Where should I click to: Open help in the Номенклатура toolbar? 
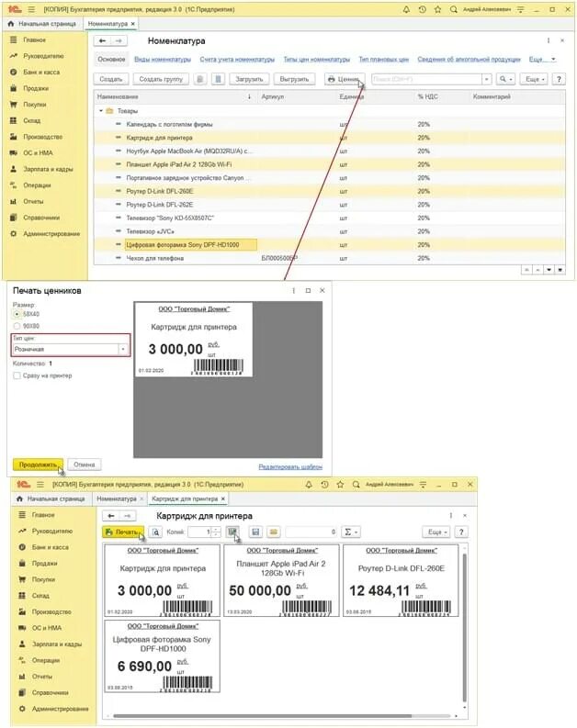(x=559, y=79)
